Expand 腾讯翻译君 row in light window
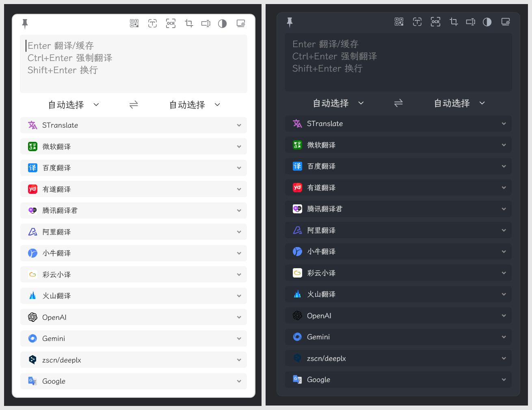532x410 pixels. (134, 210)
